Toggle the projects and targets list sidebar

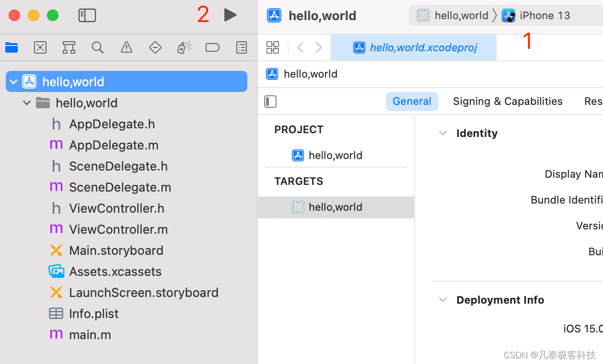pos(270,102)
